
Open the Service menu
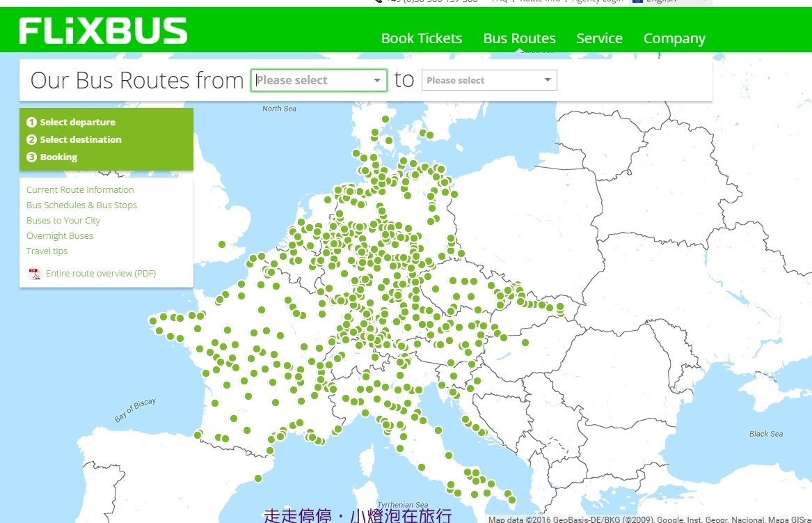[x=599, y=38]
